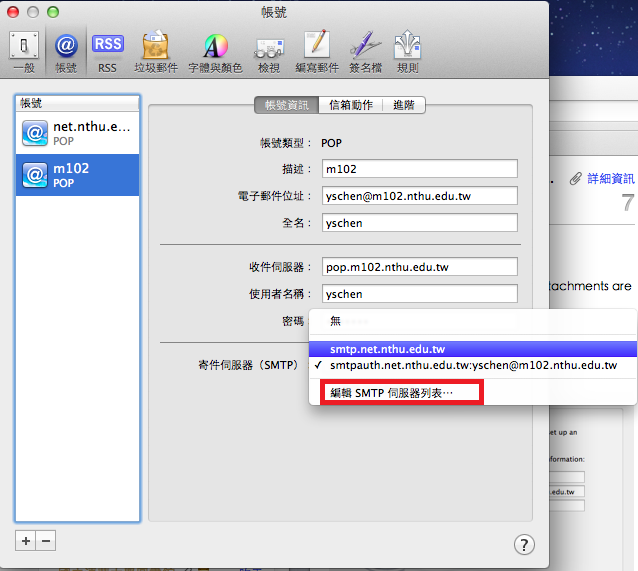The height and width of the screenshot is (571, 638).
Task: Select the 帳號 accounts toolbar icon
Action: (x=66, y=51)
